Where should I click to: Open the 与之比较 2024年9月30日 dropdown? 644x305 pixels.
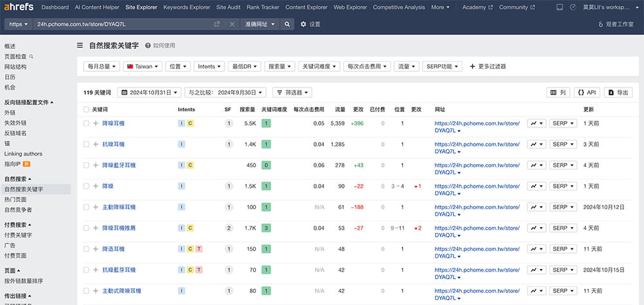point(225,93)
